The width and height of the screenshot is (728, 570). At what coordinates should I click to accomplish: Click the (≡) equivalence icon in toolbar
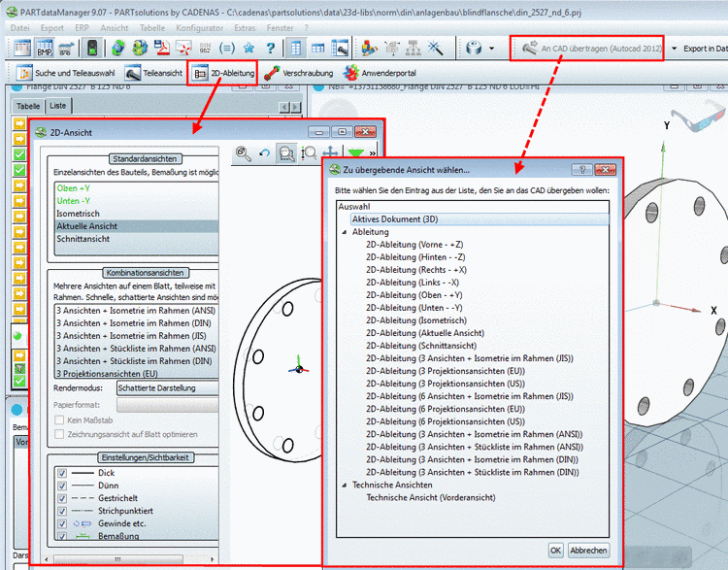[226, 48]
